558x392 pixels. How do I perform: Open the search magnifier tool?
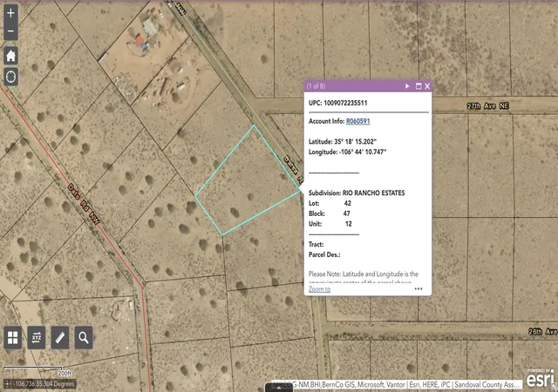coord(84,338)
